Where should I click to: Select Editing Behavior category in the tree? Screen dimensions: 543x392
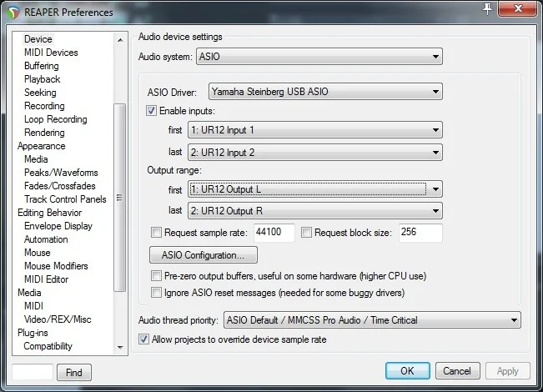click(50, 213)
